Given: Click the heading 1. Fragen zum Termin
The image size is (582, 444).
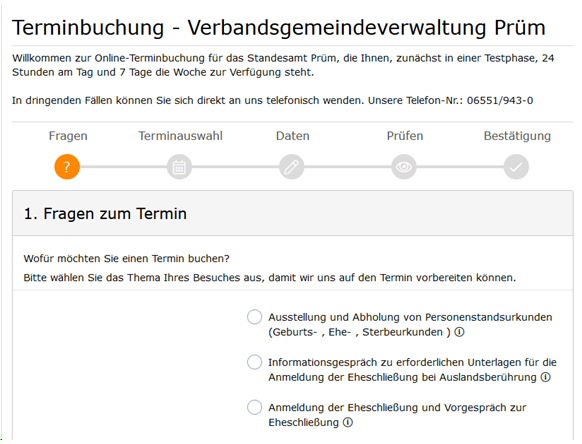Looking at the screenshot, I should pos(105,214).
